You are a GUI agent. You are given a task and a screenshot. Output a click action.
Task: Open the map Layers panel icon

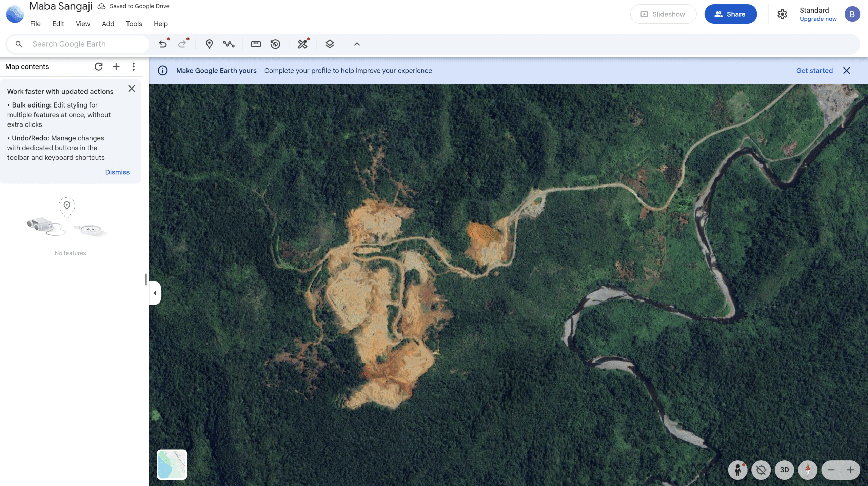330,44
